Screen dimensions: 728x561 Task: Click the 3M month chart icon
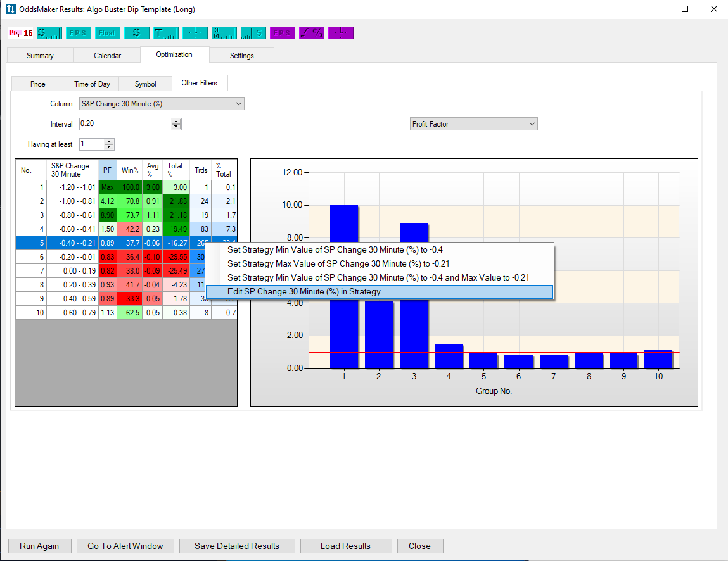[224, 32]
